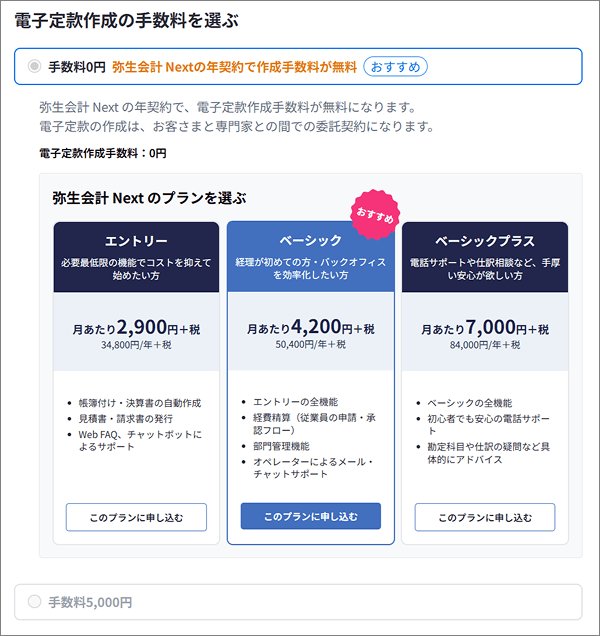Click the ベーシック plan header

(x=309, y=241)
